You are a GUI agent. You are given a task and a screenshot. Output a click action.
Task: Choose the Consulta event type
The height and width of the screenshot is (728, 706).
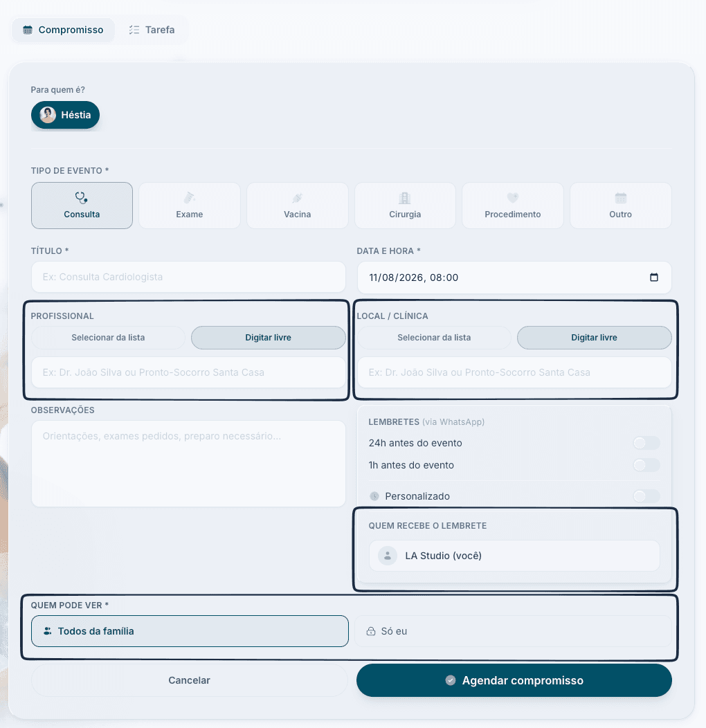82,206
